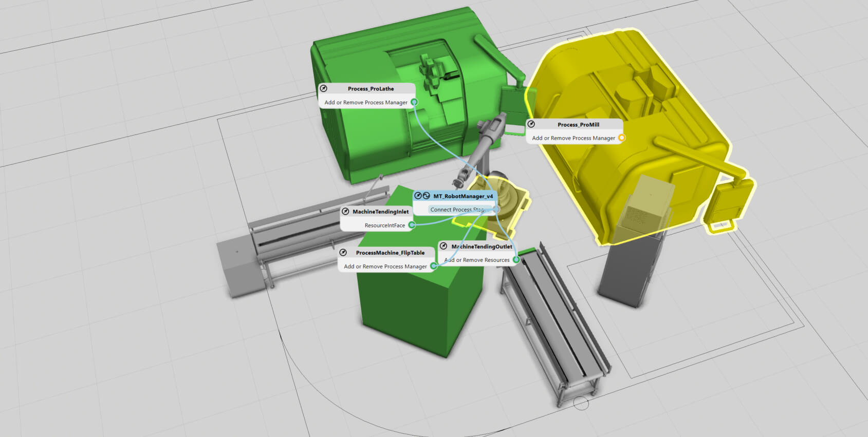Click Process_ProLathe's Add or Remove Process Manager
This screenshot has width=868, height=437.
point(365,103)
